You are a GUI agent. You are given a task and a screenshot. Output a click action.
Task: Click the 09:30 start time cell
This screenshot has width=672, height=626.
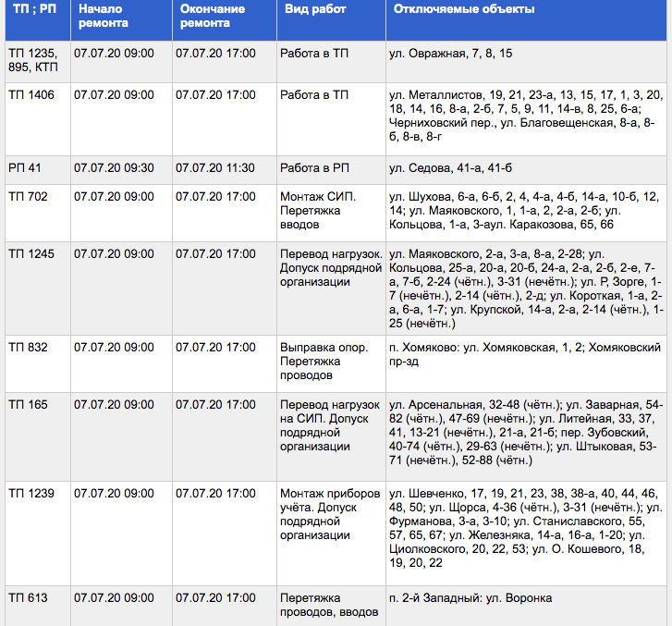[x=114, y=167]
